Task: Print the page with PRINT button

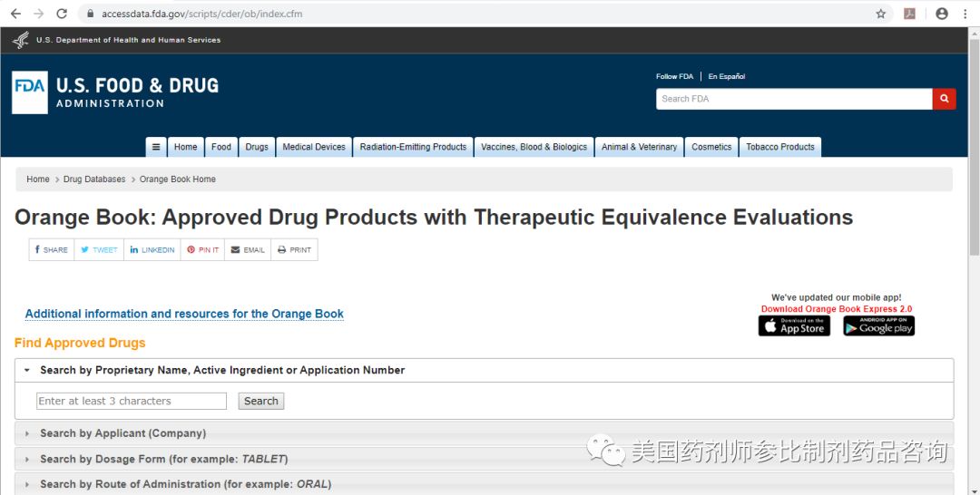Action: tap(294, 249)
